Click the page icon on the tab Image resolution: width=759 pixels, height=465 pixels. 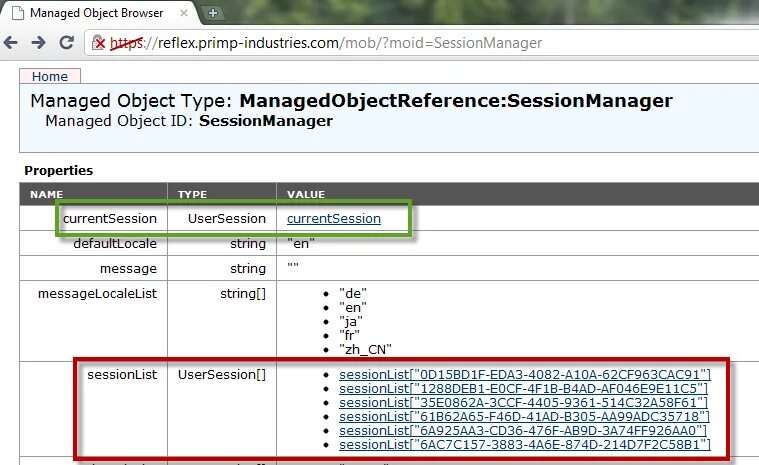pyautogui.click(x=16, y=13)
